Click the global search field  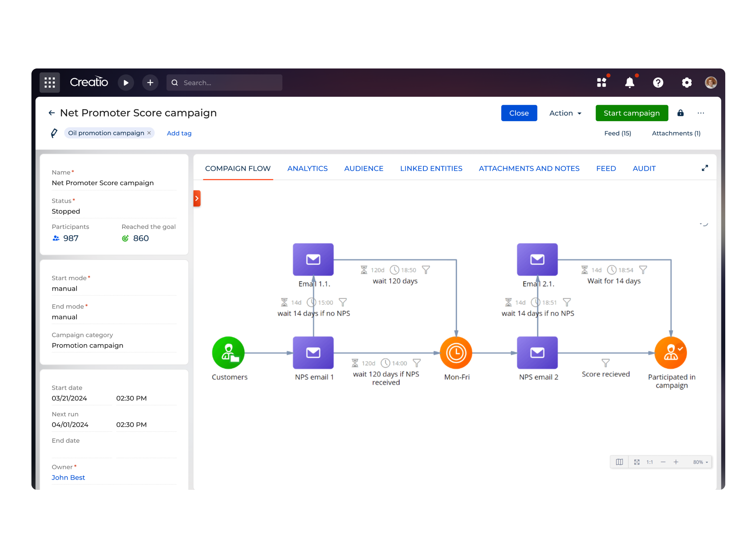click(224, 83)
